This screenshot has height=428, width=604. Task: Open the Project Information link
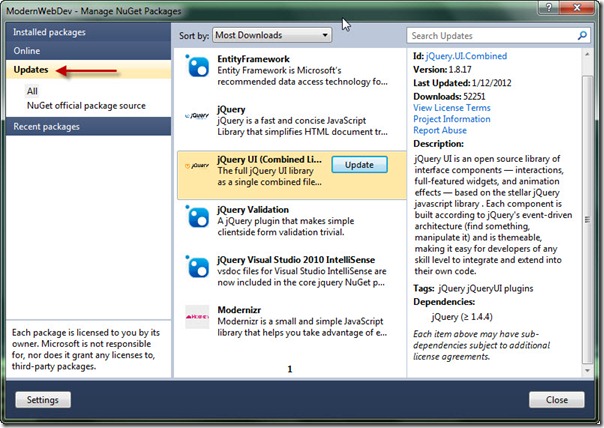452,119
